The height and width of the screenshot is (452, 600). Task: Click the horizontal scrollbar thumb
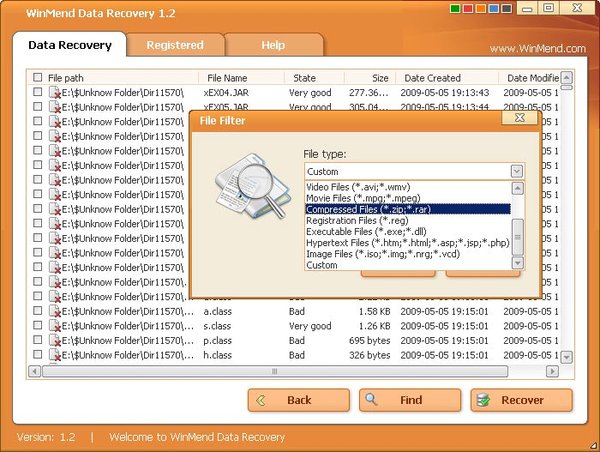click(275, 371)
